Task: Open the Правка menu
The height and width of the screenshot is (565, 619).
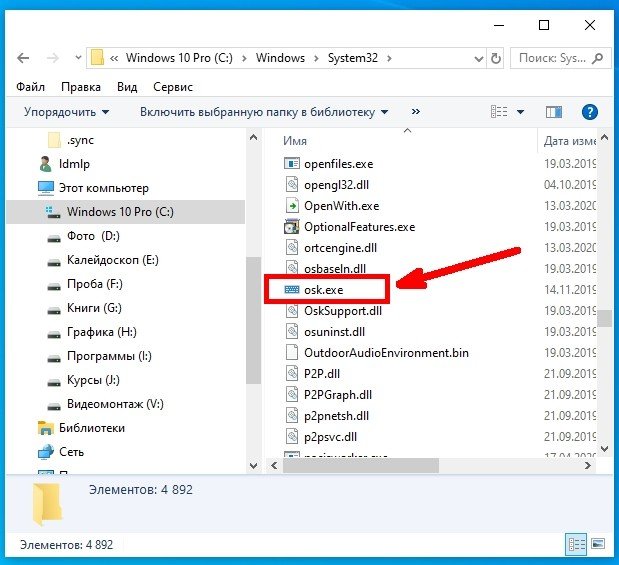Action: (x=81, y=86)
